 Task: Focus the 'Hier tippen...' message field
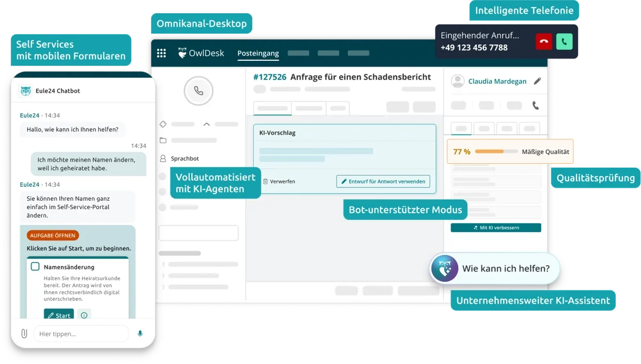pos(81,334)
